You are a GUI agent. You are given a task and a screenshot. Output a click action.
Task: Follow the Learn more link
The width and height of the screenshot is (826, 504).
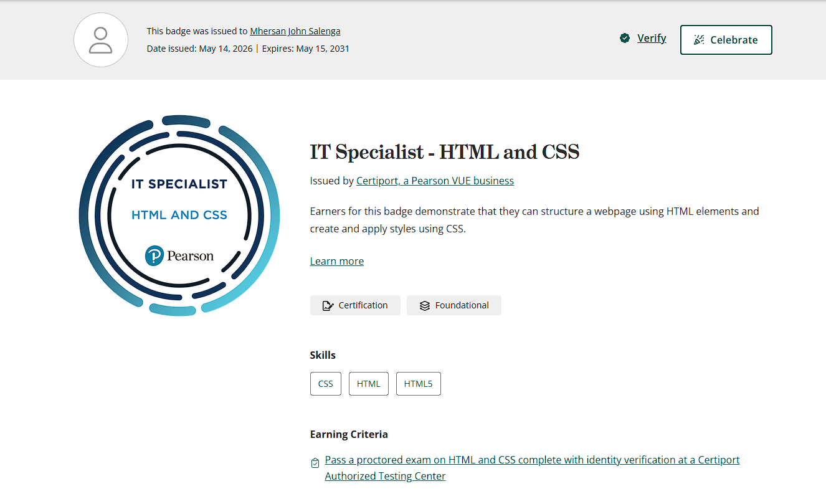click(337, 261)
